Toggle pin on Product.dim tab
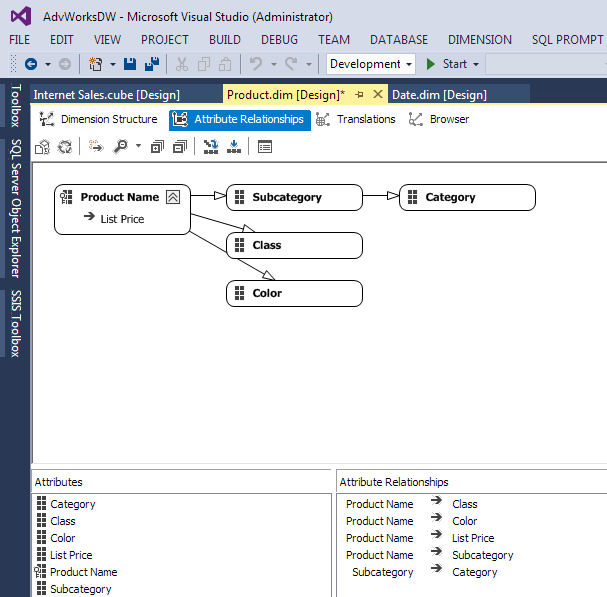 (360, 94)
